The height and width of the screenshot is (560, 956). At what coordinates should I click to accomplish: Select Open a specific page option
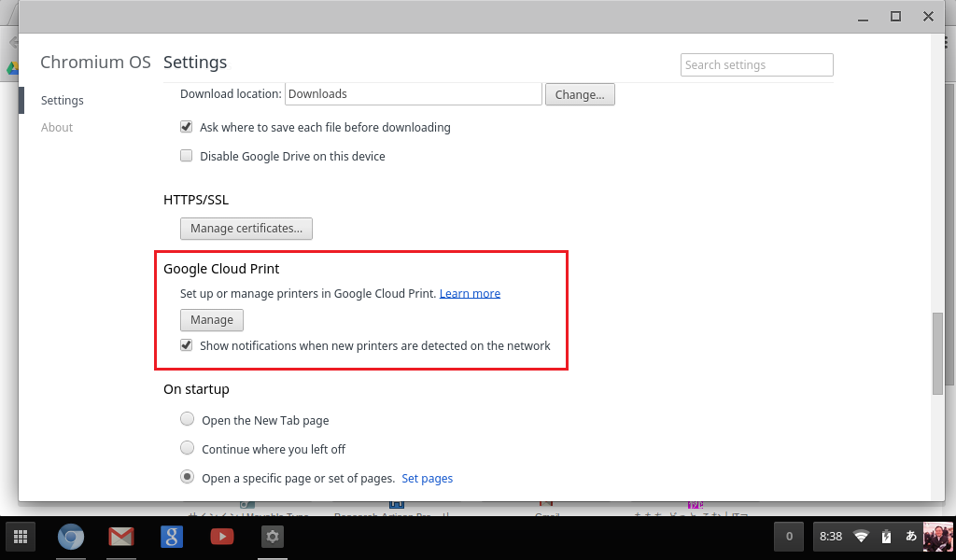[187, 477]
